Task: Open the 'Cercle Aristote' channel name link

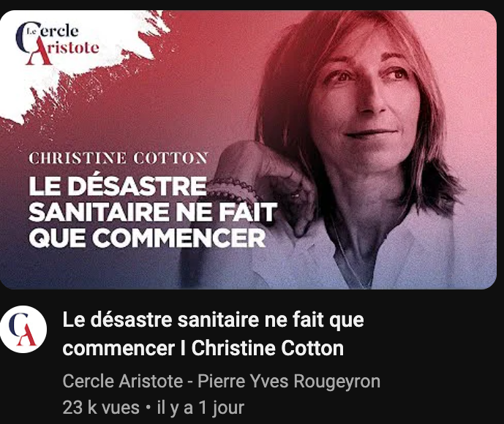Action: tap(123, 382)
